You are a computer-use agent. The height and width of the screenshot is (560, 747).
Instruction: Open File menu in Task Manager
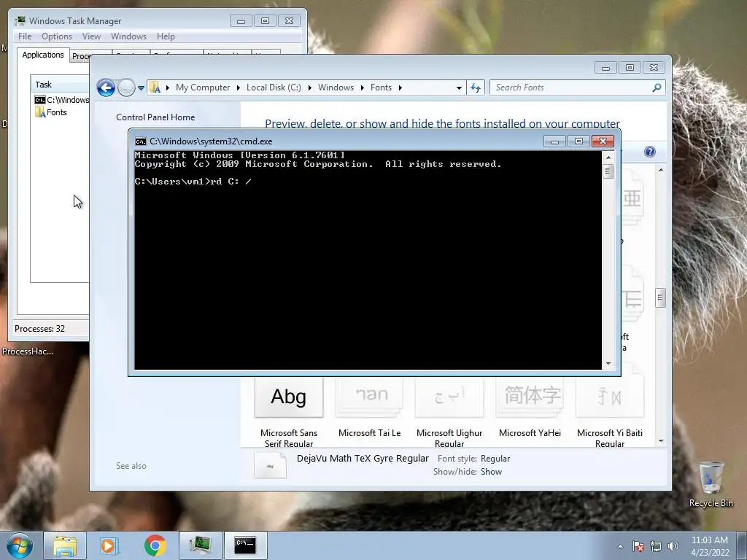pos(25,36)
